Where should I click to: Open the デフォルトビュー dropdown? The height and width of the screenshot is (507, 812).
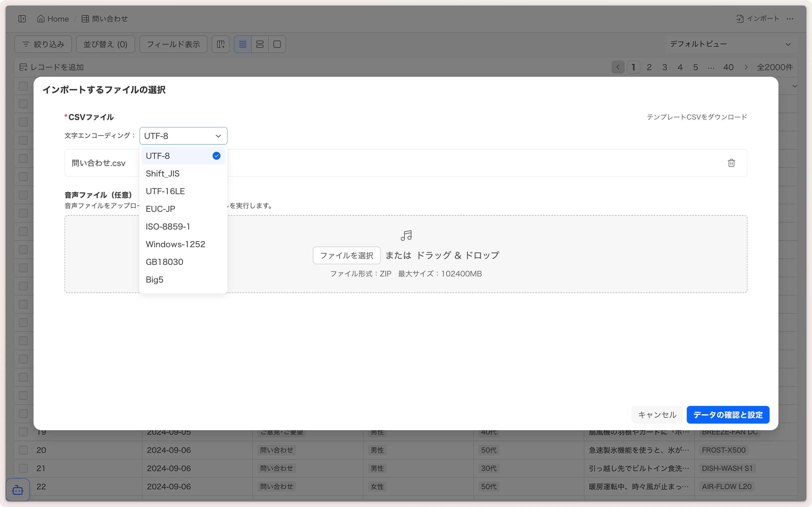pos(731,44)
